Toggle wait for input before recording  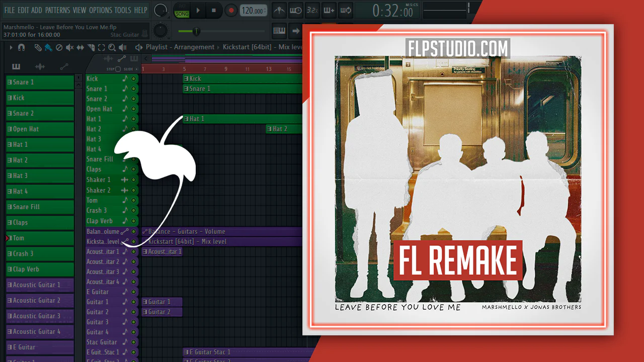tap(296, 11)
